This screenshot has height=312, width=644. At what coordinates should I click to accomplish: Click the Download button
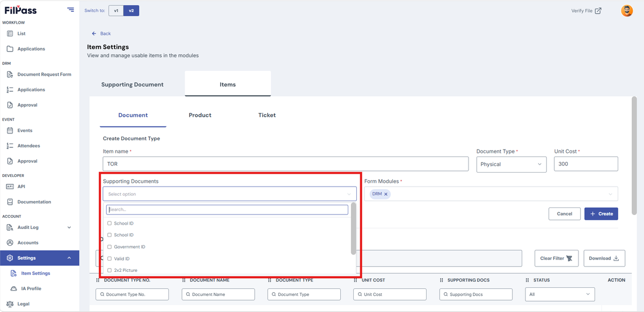[x=604, y=258]
